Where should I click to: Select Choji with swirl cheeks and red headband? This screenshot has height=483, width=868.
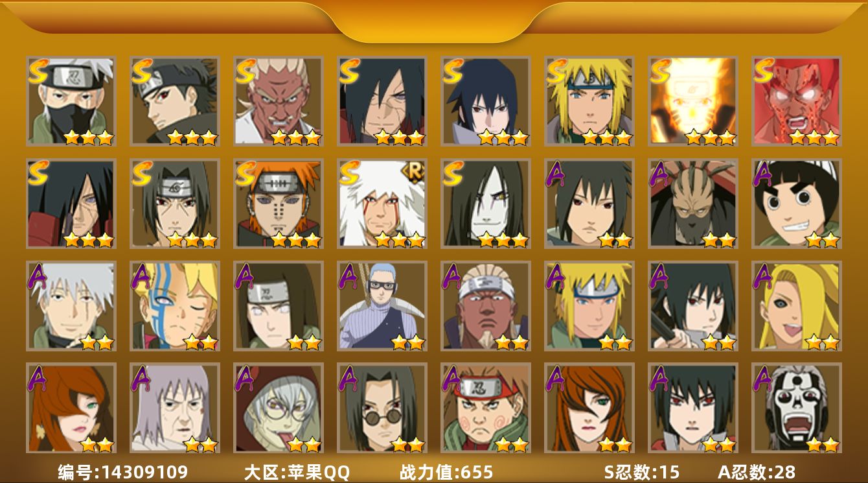click(486, 408)
